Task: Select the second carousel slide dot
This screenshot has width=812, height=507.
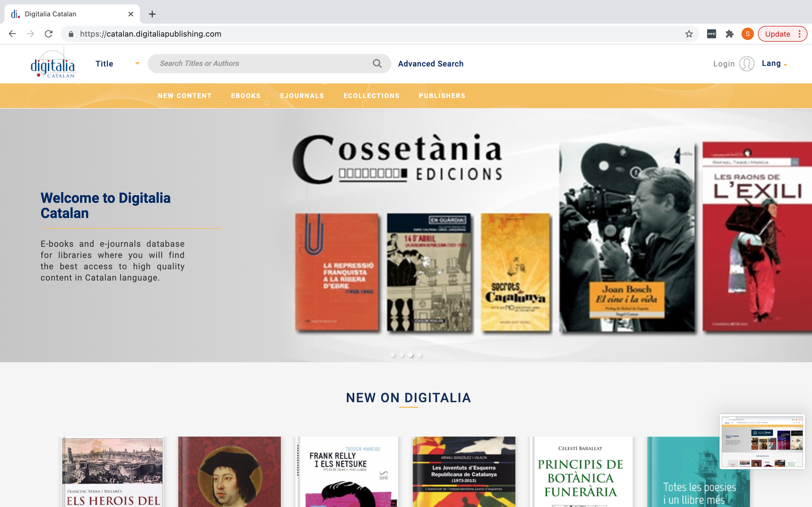Action: point(402,355)
